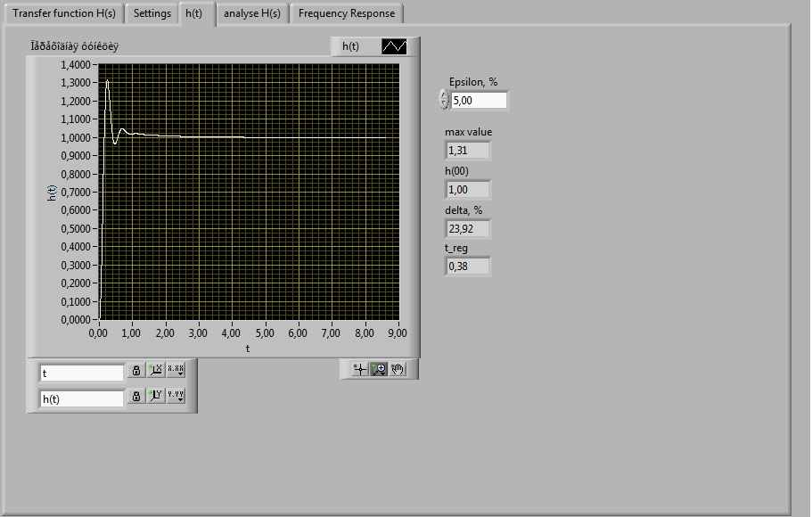The width and height of the screenshot is (812, 517).
Task: Click the delta, % label
Action: click(x=463, y=210)
